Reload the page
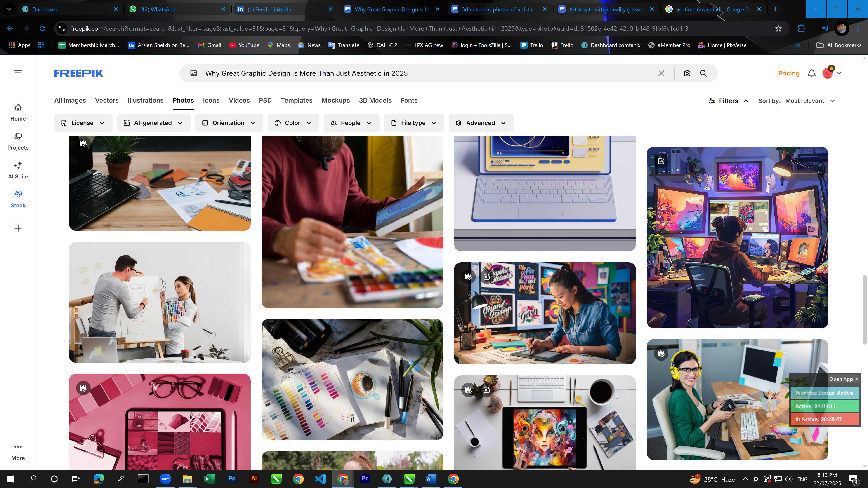 click(x=42, y=28)
